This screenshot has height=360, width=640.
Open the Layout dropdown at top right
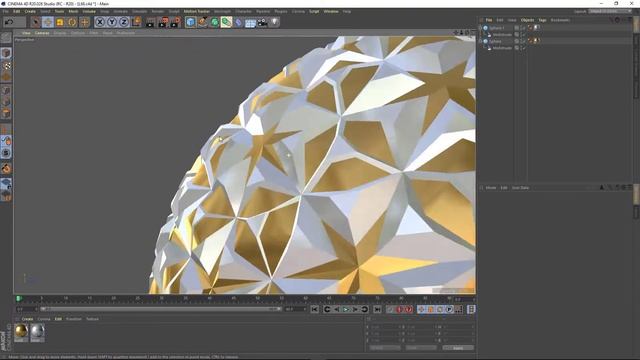[611, 11]
